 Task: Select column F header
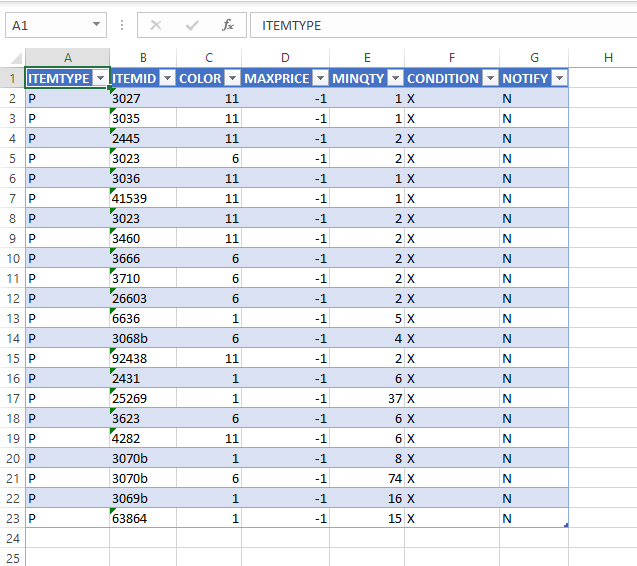click(452, 58)
